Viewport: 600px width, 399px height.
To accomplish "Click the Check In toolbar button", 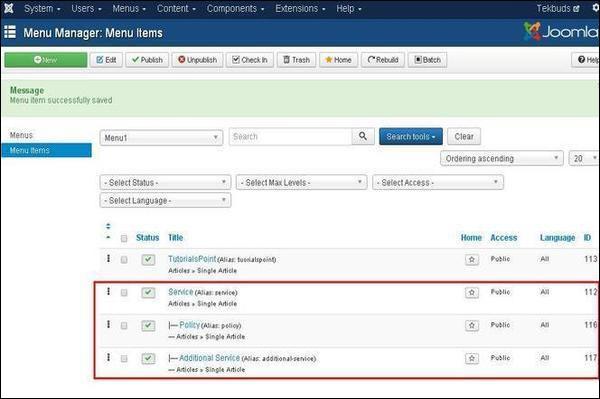I will click(x=250, y=60).
